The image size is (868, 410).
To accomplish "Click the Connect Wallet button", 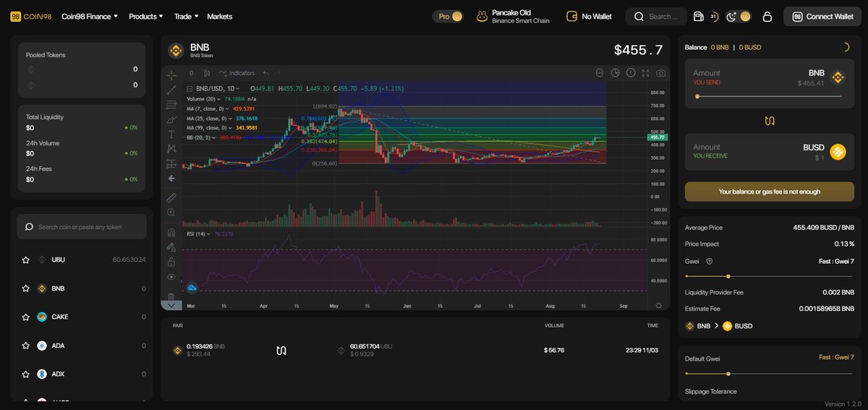I will (822, 16).
